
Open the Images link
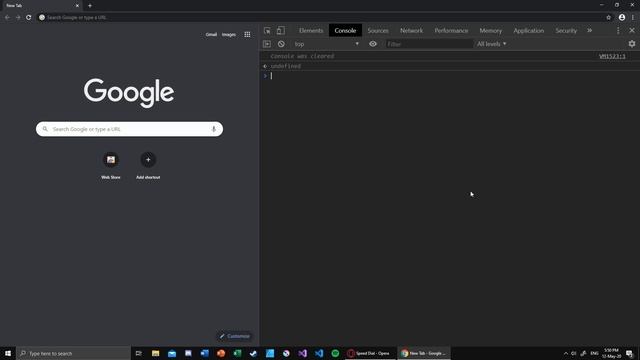pyautogui.click(x=229, y=35)
